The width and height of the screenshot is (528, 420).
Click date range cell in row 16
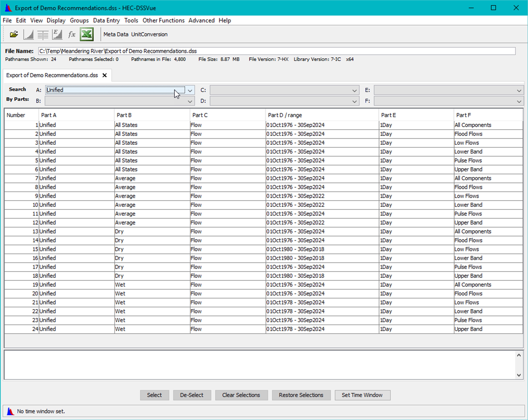point(322,258)
